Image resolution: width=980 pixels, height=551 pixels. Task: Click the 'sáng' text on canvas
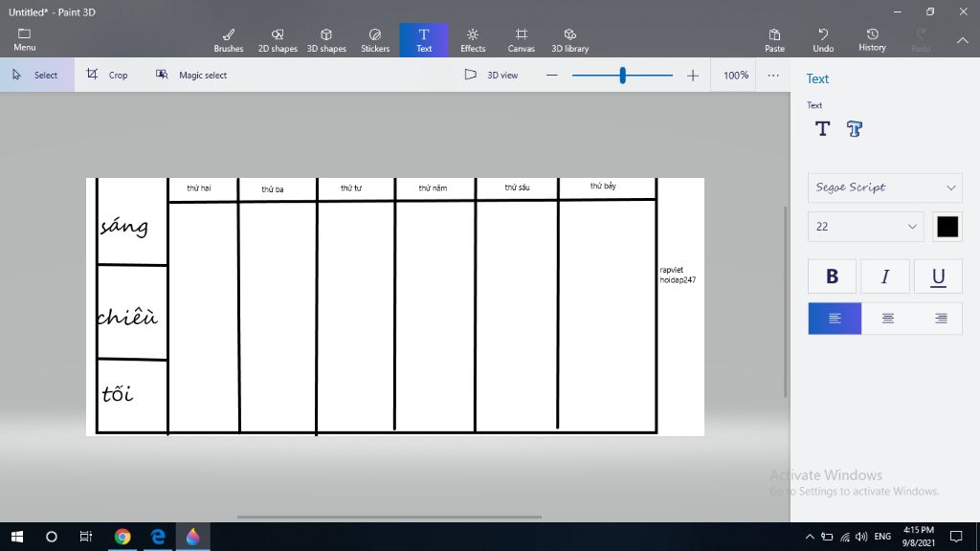click(x=124, y=226)
